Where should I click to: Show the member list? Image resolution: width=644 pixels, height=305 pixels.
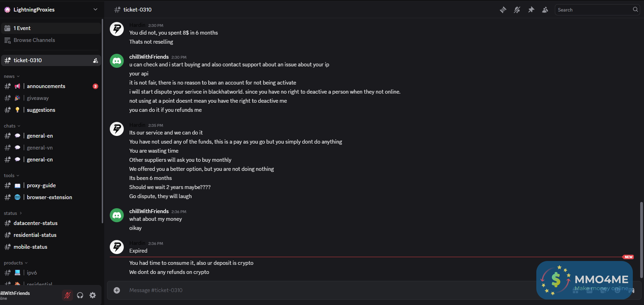click(545, 10)
